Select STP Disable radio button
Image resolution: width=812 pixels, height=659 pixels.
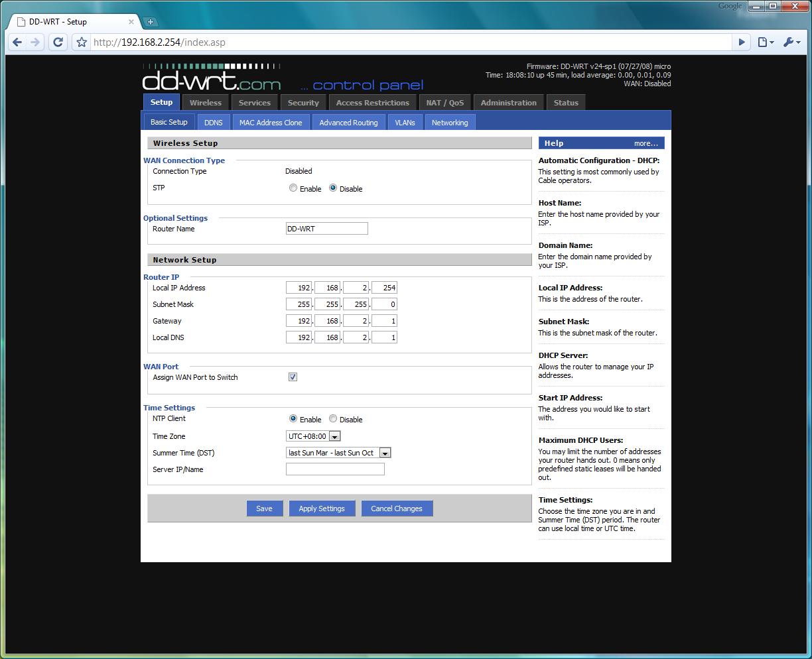pos(333,188)
